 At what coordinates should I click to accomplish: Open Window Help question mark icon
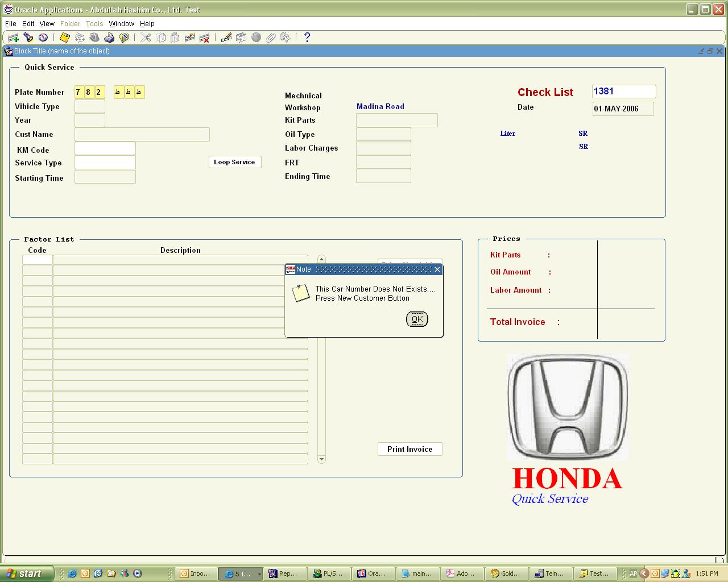(307, 38)
